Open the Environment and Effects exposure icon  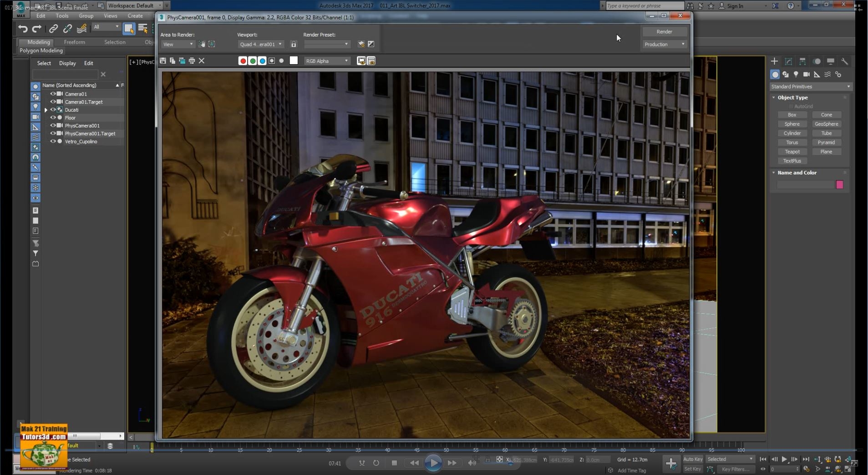371,44
